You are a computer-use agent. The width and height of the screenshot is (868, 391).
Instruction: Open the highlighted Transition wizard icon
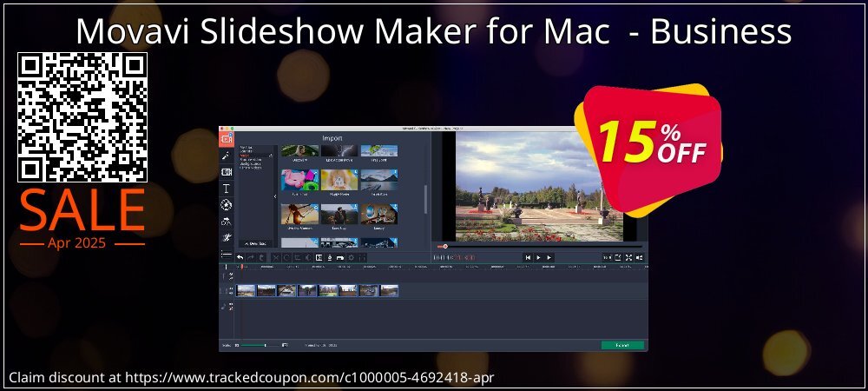[319, 257]
